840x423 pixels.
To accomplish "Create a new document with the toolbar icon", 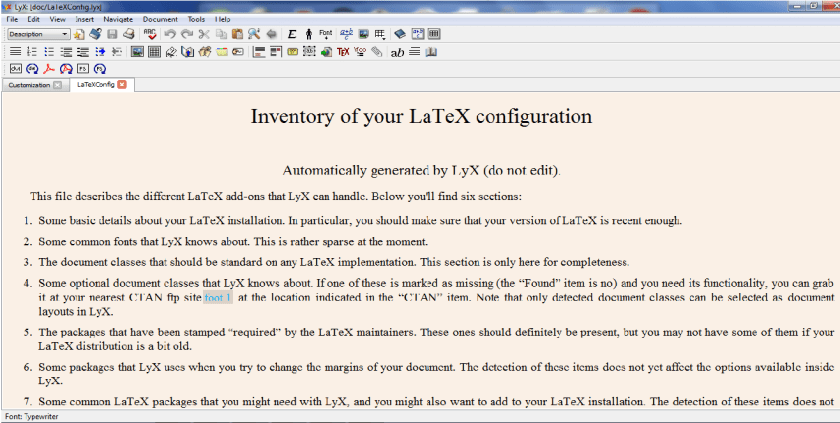I will pyautogui.click(x=79, y=34).
